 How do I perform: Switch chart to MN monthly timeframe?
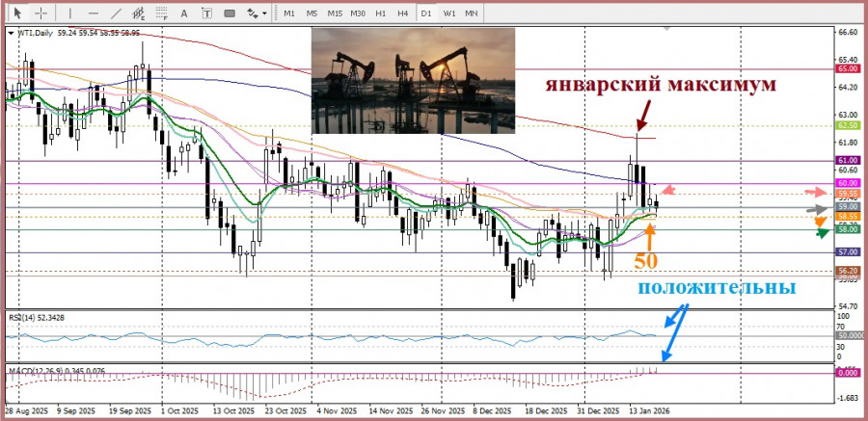[471, 13]
